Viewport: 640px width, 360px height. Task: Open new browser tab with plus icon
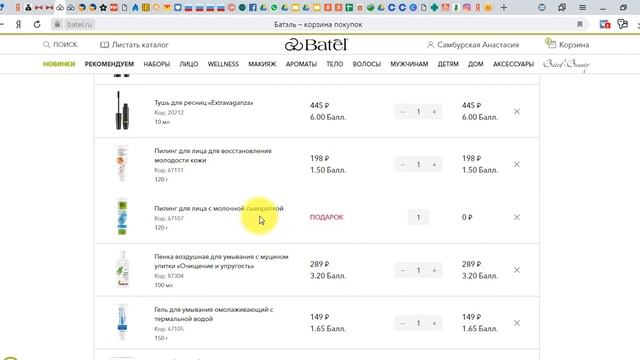point(504,7)
